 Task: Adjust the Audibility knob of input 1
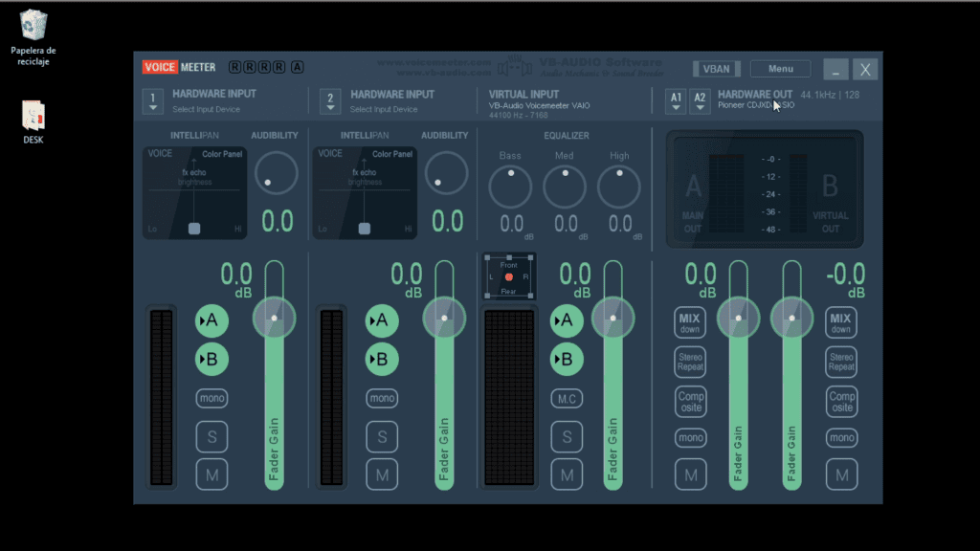click(x=276, y=173)
